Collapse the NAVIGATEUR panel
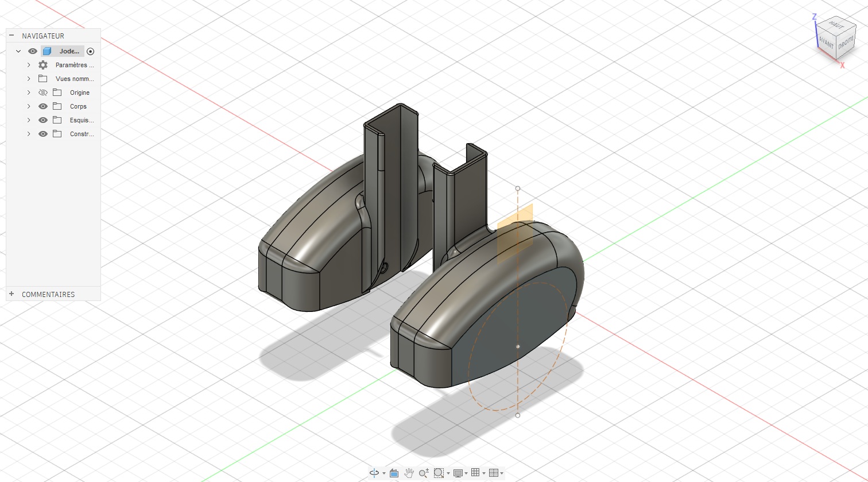 11,36
